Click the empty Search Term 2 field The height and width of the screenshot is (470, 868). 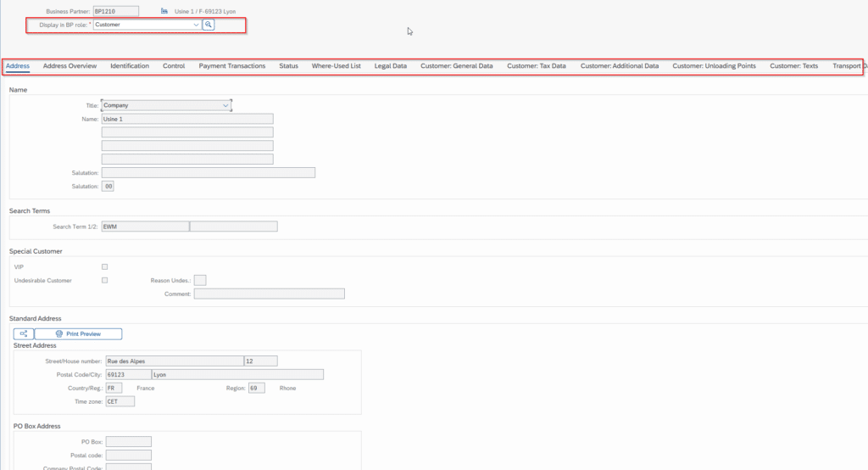coord(234,227)
